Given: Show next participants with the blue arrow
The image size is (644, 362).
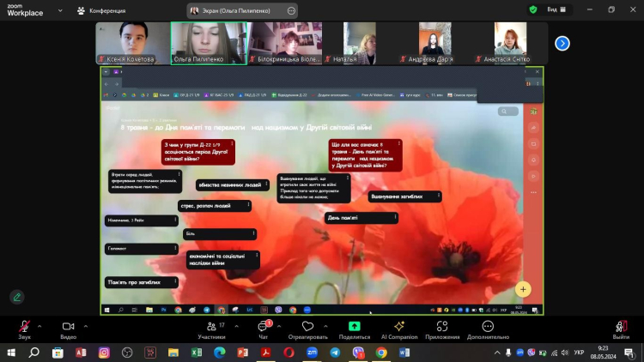Looking at the screenshot, I should (x=562, y=42).
